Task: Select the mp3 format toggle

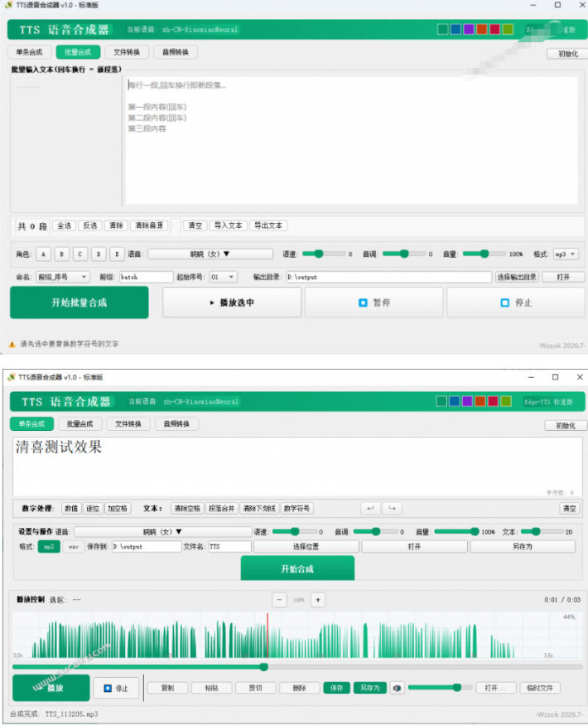Action: pos(49,546)
